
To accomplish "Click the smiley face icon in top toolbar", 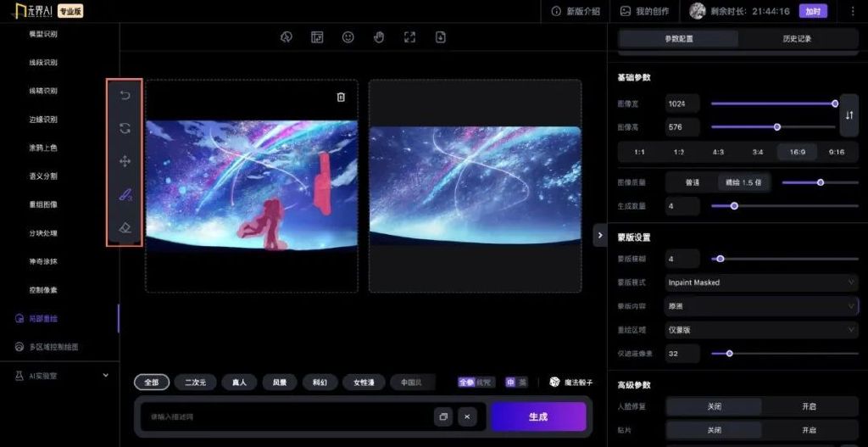I will (348, 37).
